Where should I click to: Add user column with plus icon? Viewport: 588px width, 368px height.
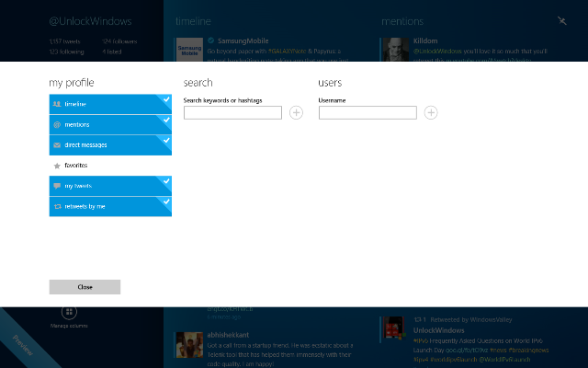point(431,112)
